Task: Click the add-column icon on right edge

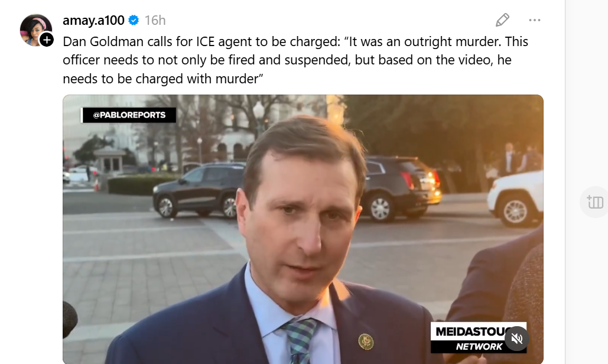Action: click(595, 202)
